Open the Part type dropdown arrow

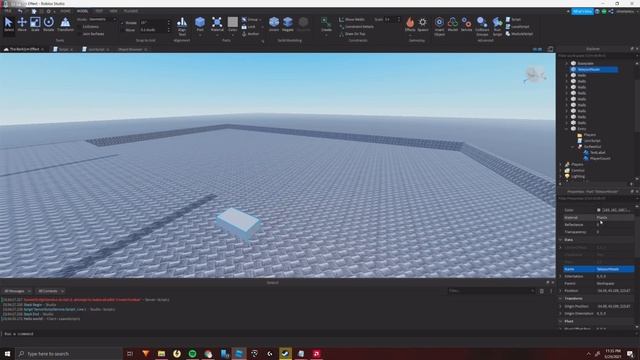(x=200, y=36)
